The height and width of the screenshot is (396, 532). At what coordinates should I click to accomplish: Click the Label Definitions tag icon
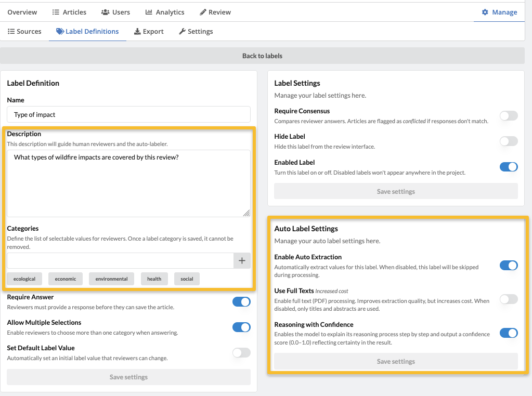(60, 31)
